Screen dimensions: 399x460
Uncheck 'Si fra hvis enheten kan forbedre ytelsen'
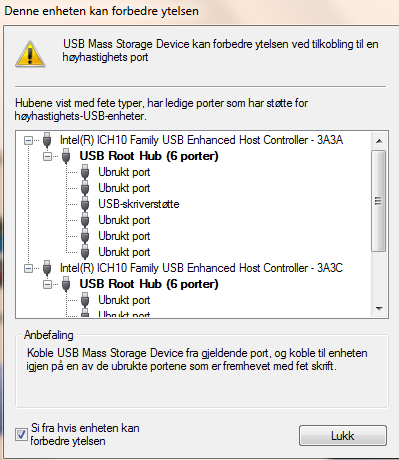click(21, 434)
